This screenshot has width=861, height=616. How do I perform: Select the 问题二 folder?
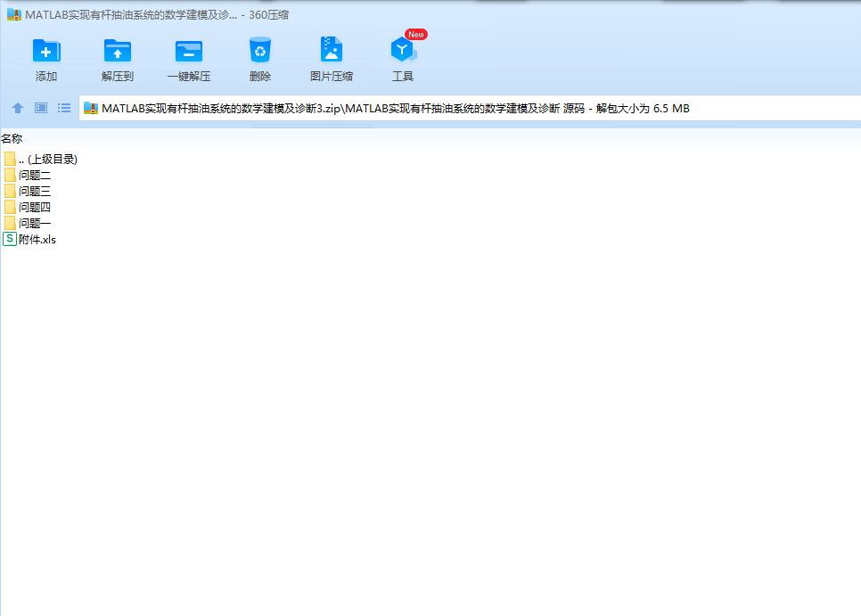[28, 175]
